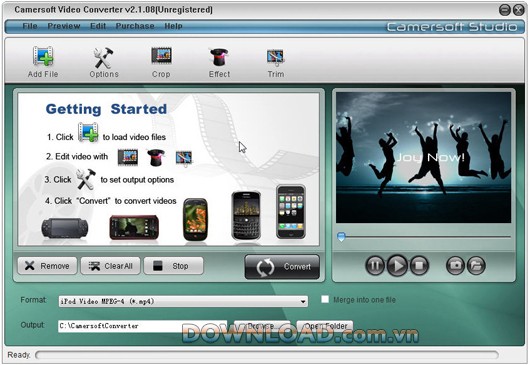Image resolution: width=530 pixels, height=365 pixels.
Task: Open the Effect magic hat icon
Action: [219, 57]
